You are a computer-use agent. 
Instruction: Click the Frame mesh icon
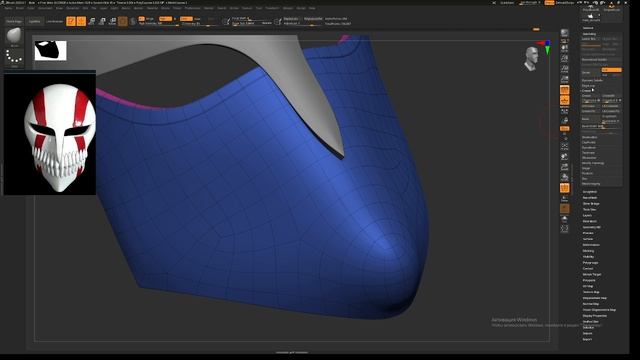click(564, 147)
